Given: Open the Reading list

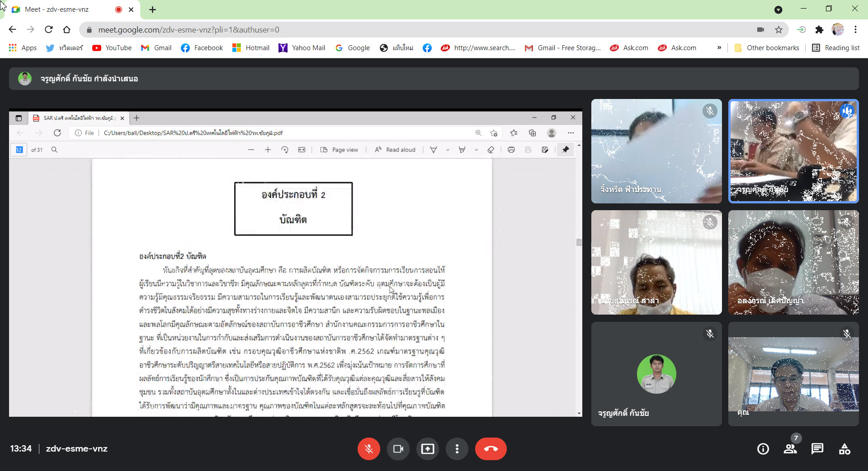Looking at the screenshot, I should 836,48.
